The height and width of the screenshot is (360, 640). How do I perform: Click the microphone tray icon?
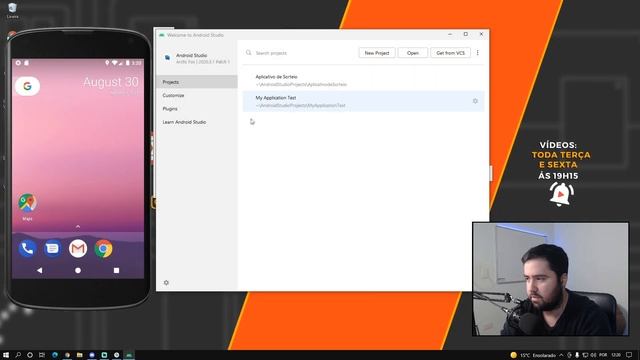point(577,355)
